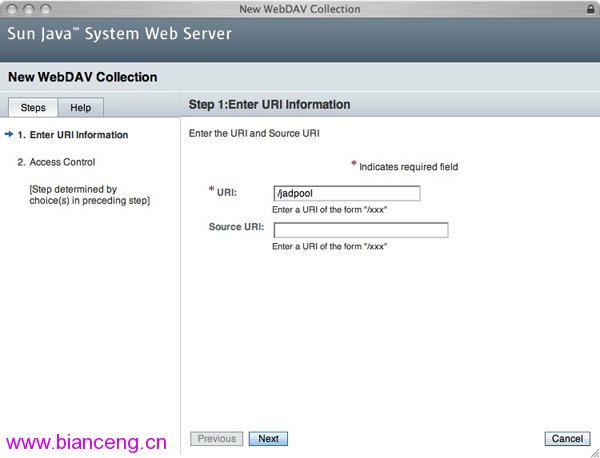Click the 'Indicates required field' text

[x=408, y=167]
